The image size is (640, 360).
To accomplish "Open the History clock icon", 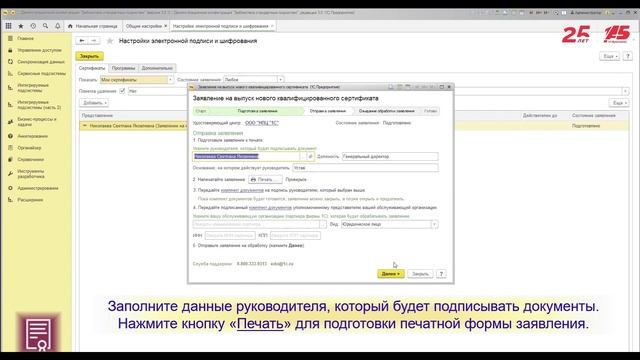I will click(33, 26).
